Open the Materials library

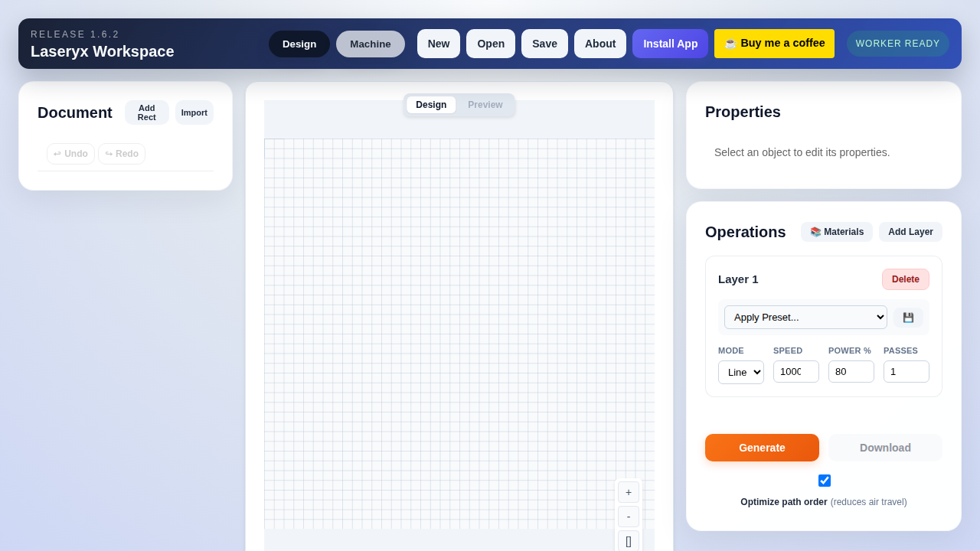coord(837,232)
